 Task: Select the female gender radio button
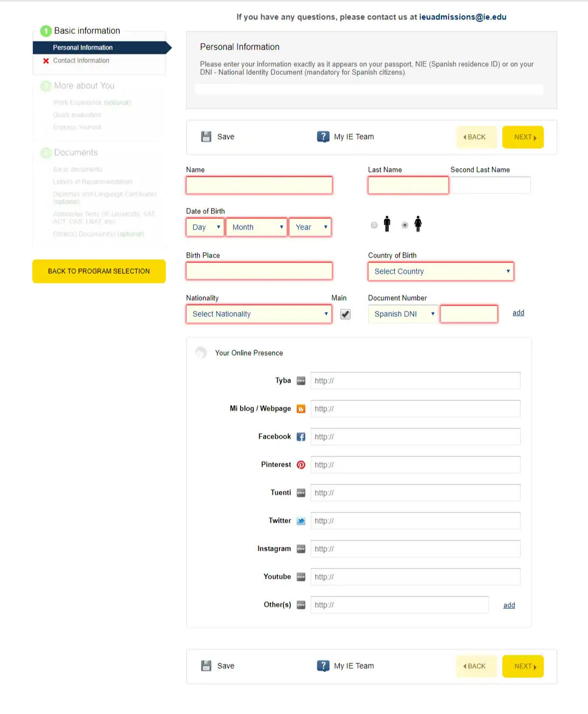(405, 225)
